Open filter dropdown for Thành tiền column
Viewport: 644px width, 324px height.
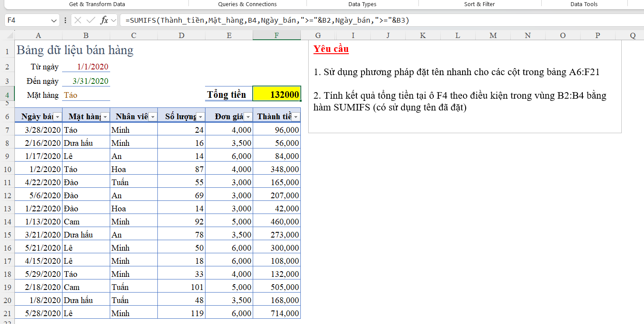(296, 117)
